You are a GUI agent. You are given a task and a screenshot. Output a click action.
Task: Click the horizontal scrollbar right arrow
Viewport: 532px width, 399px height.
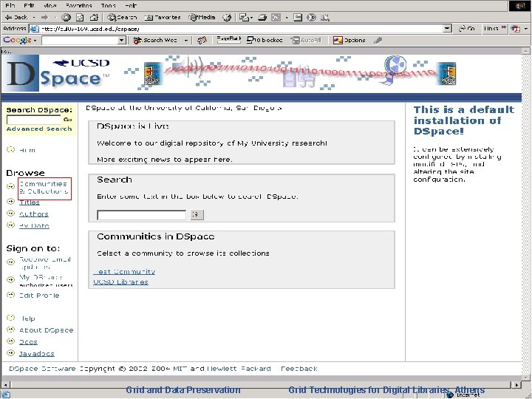[516, 384]
